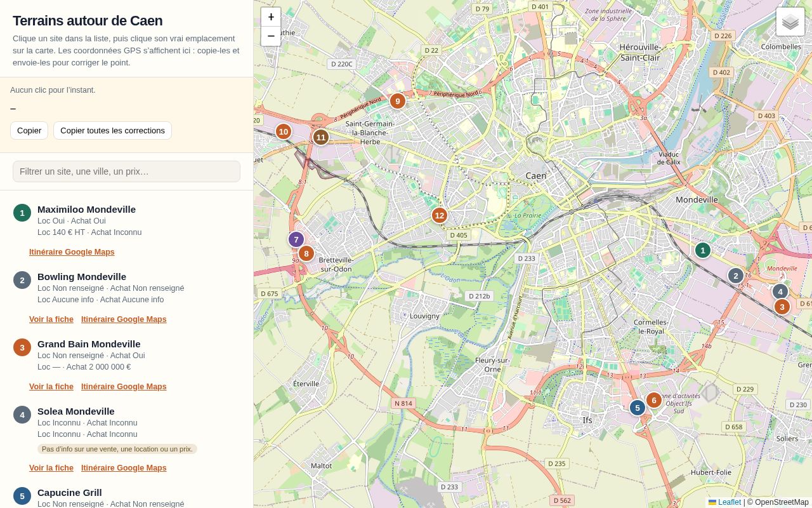Select blue map marker 5 near Ifs

[x=638, y=408]
